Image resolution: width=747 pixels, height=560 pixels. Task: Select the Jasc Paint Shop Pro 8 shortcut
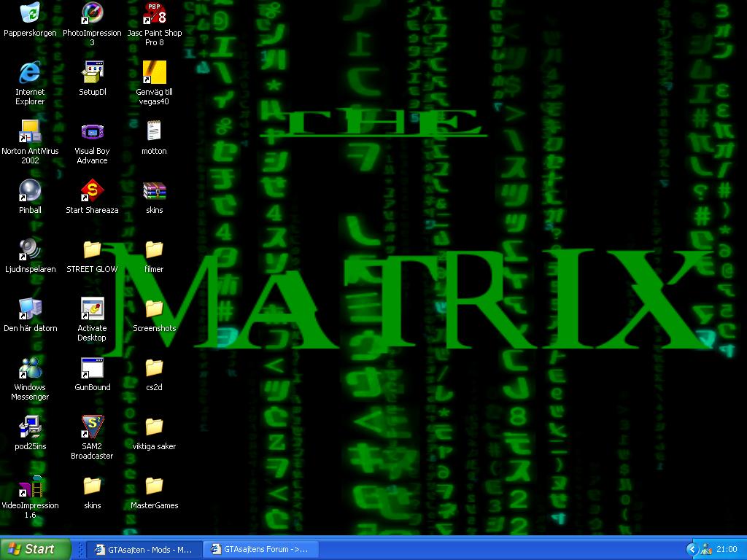[x=154, y=13]
